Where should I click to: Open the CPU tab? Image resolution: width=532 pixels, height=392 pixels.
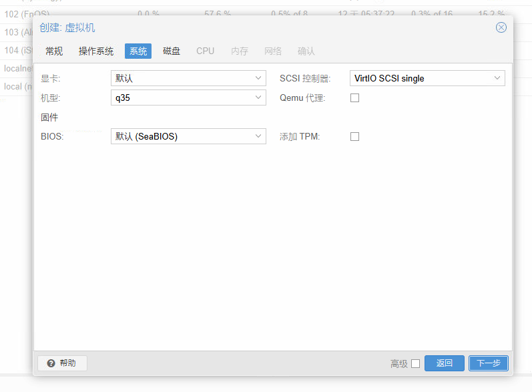(x=206, y=51)
